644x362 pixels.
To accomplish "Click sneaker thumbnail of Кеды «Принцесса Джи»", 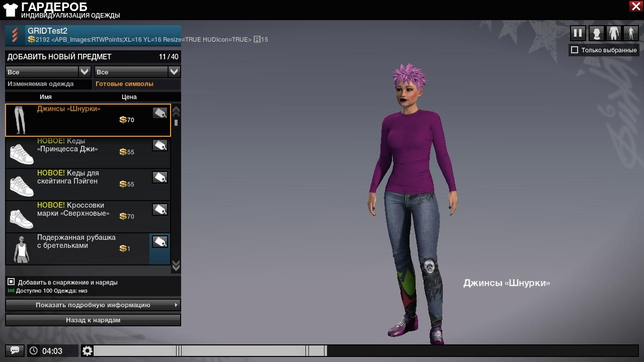I will (22, 154).
